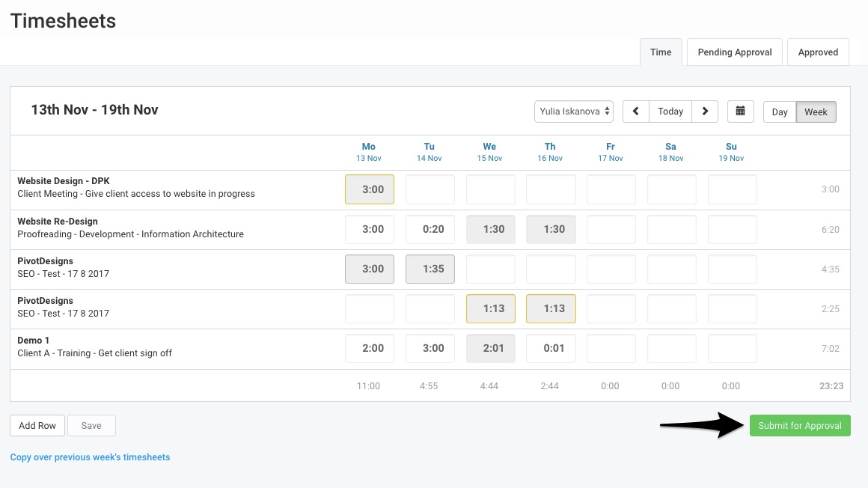Image resolution: width=868 pixels, height=488 pixels.
Task: Save the current timesheet entries
Action: [91, 425]
